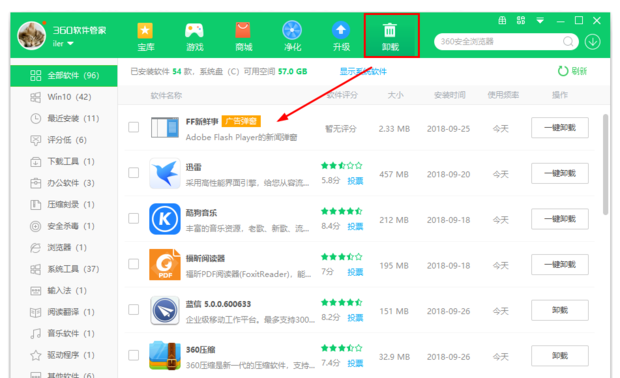Select 全部软件 (96) category
Image resolution: width=620 pixels, height=378 pixels.
point(64,76)
